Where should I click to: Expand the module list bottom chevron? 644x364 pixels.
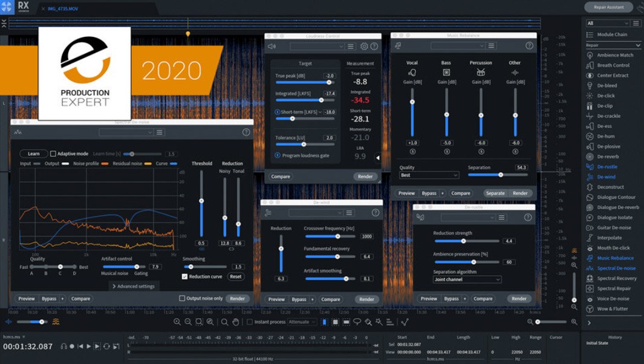click(590, 323)
